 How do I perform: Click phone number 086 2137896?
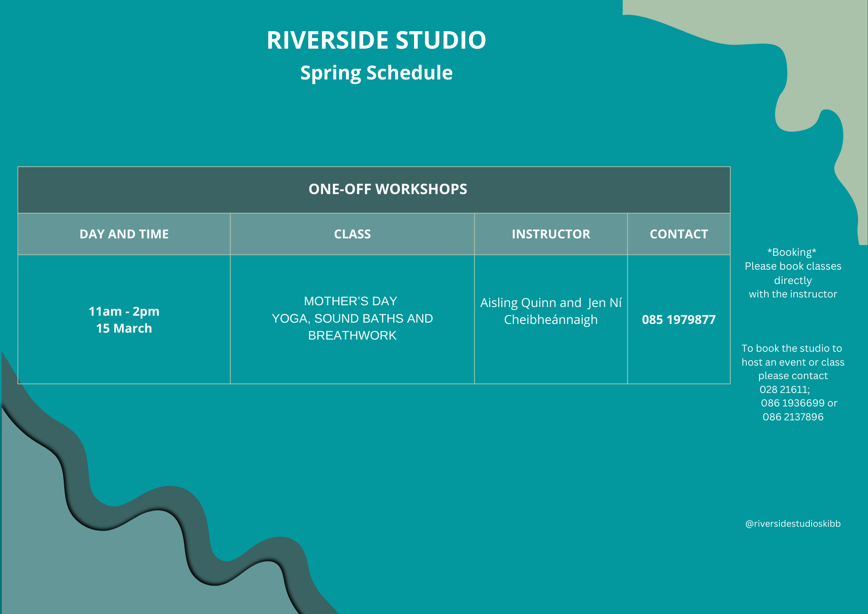pyautogui.click(x=792, y=417)
